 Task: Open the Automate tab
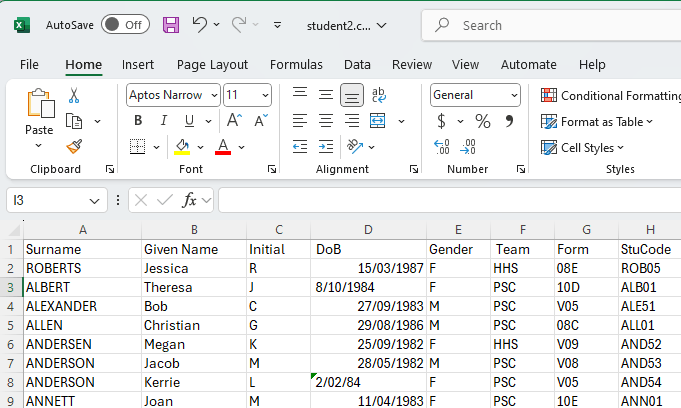coord(529,65)
